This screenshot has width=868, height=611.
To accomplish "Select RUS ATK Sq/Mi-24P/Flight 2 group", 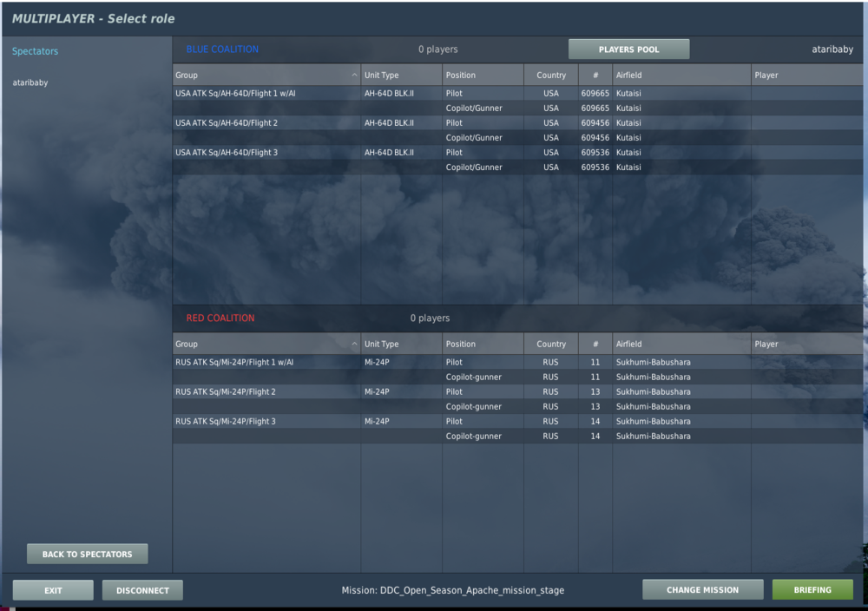I will click(226, 391).
